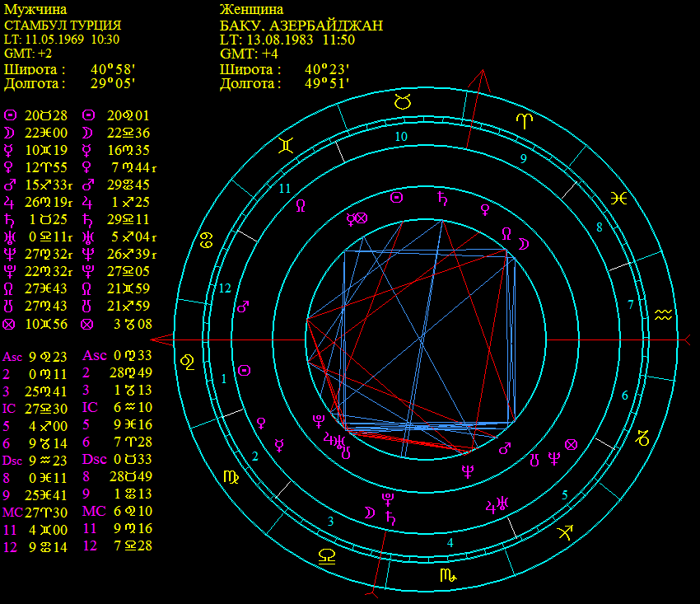Click the Capricorn sign on outer ring
The height and width of the screenshot is (604, 700).
point(642,438)
